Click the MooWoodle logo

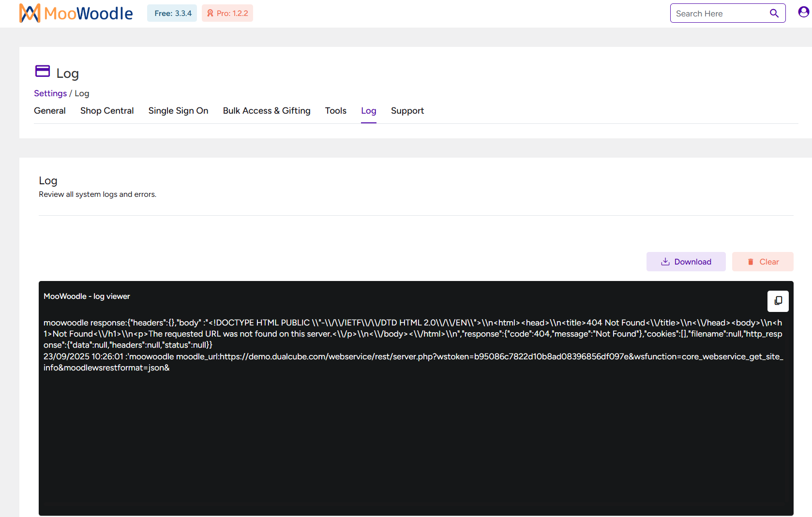75,13
